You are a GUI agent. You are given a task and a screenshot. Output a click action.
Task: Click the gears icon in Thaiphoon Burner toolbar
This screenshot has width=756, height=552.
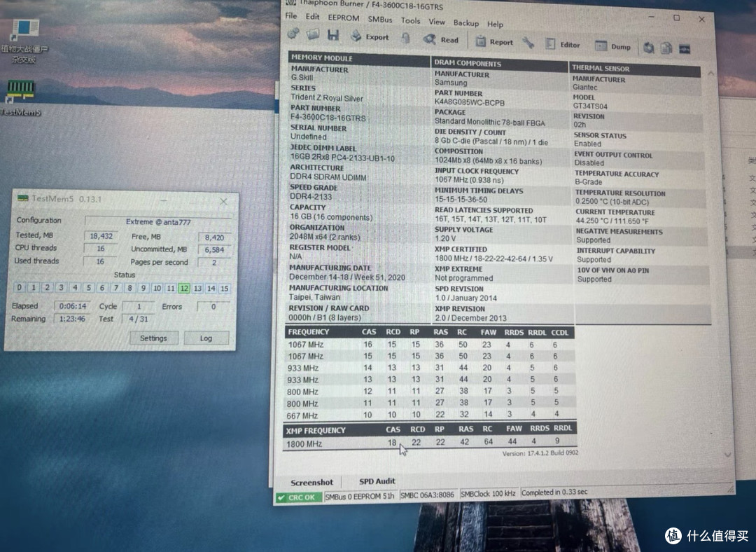click(293, 34)
